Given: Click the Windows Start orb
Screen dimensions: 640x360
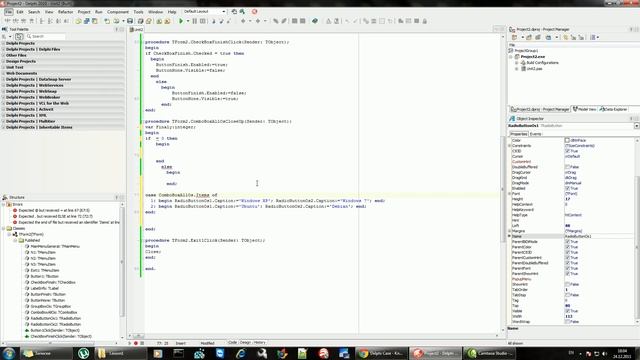Looking at the screenshot, I should (x=9, y=353).
